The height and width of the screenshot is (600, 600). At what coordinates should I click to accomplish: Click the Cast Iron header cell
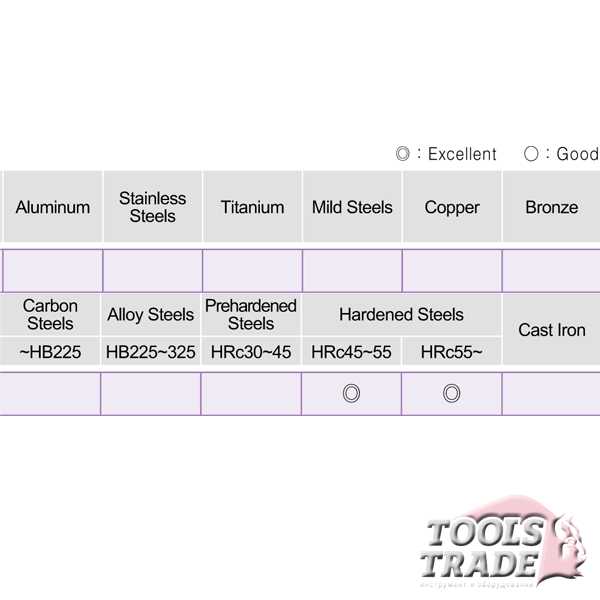[x=551, y=329]
